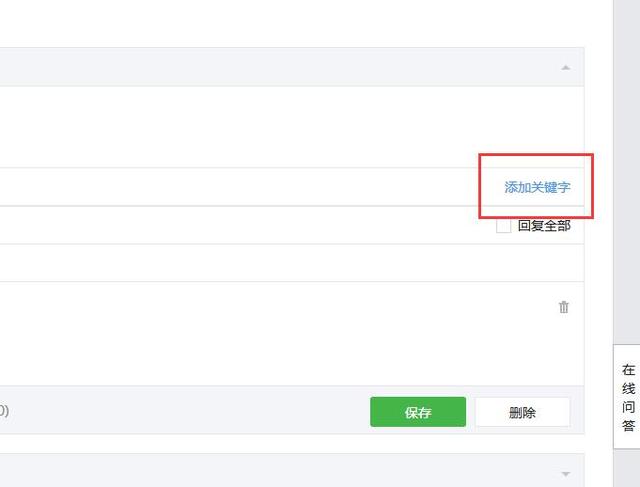Click the blank rule name area above keywords
Screen dimensions: 640x487
[292, 127]
